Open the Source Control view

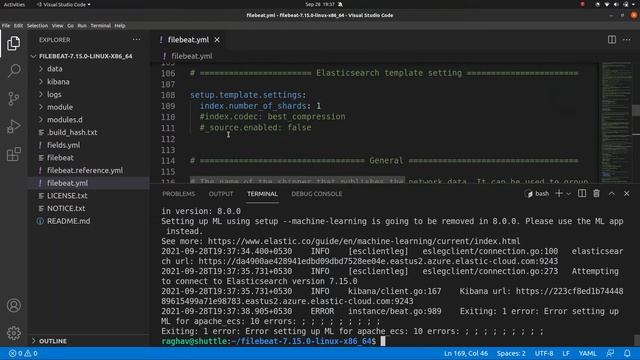tap(13, 99)
